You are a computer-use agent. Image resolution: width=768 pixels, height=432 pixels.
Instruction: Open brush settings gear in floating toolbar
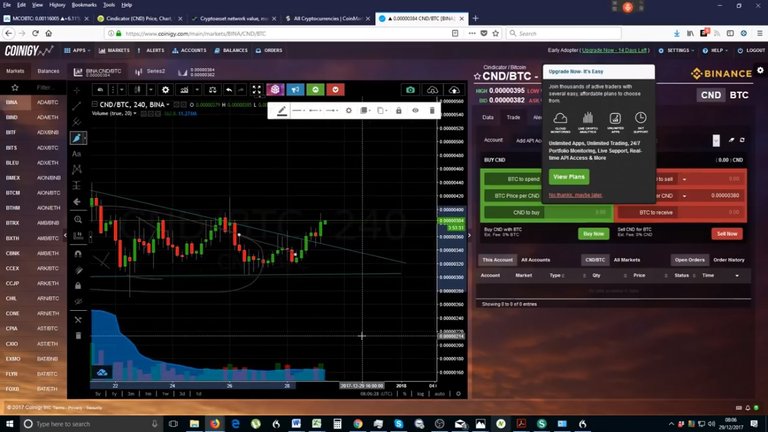coord(348,111)
